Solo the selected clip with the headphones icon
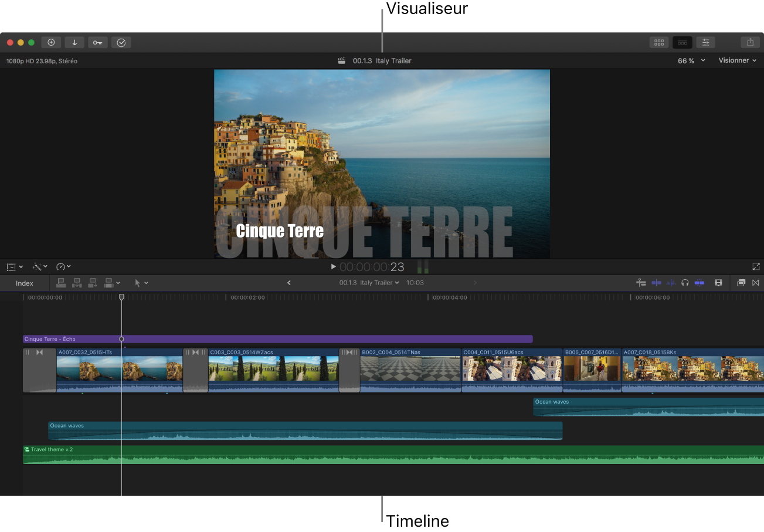This screenshot has height=532, width=764. coord(685,283)
